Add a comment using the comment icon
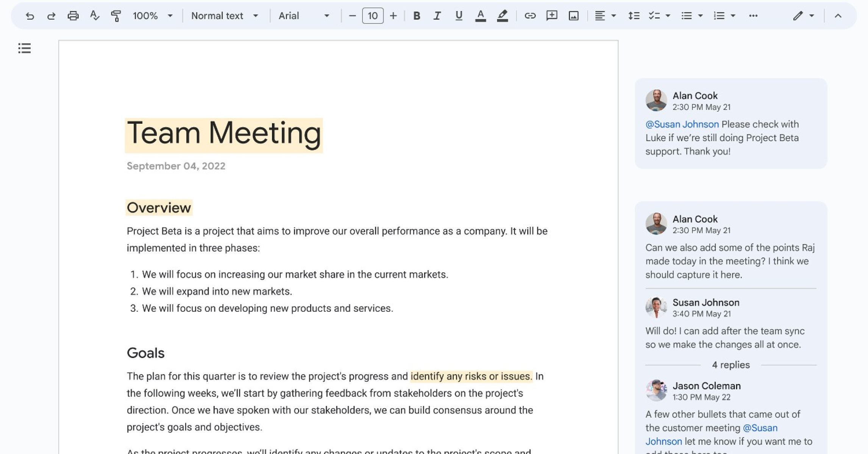 pos(551,16)
